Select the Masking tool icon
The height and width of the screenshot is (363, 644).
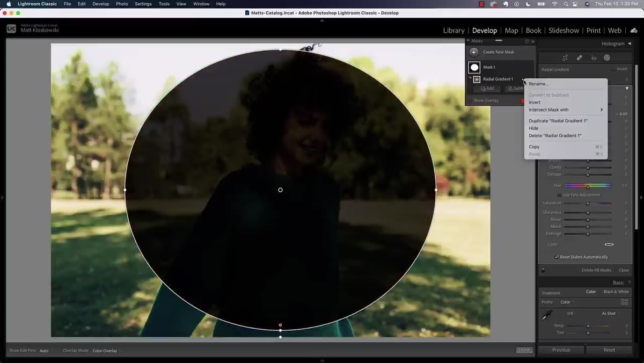pos(607,58)
